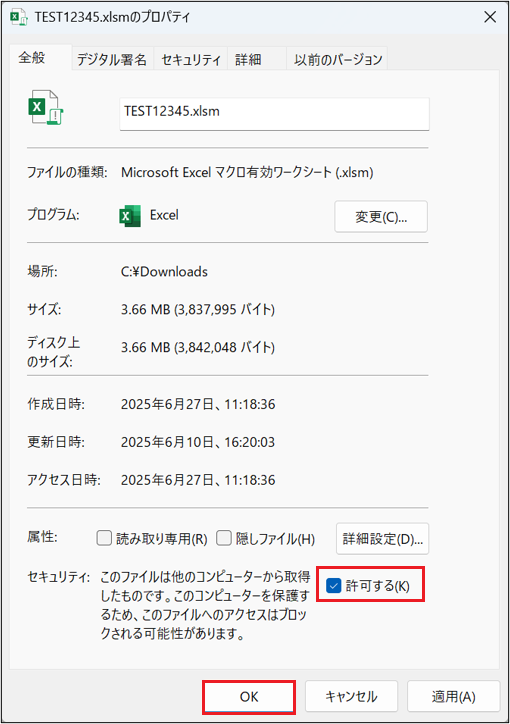The height and width of the screenshot is (724, 510).
Task: Click the ファイルの種類: label
Action: click(67, 172)
